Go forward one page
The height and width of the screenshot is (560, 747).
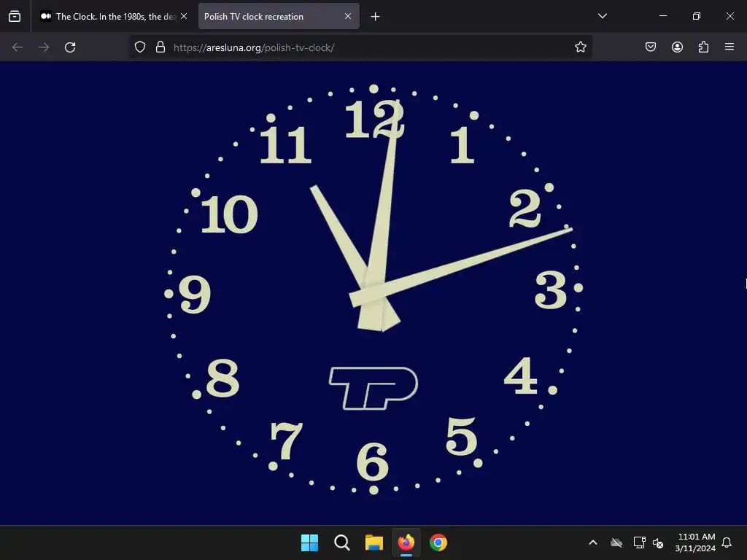coord(44,47)
